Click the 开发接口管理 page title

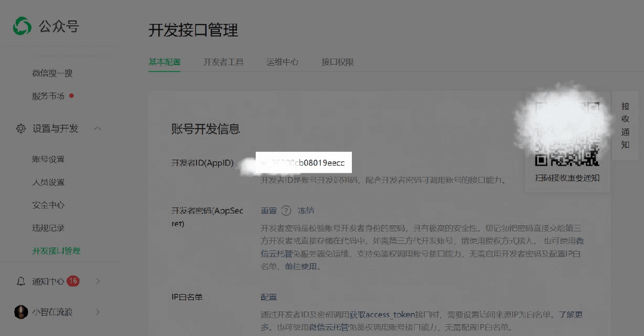193,30
